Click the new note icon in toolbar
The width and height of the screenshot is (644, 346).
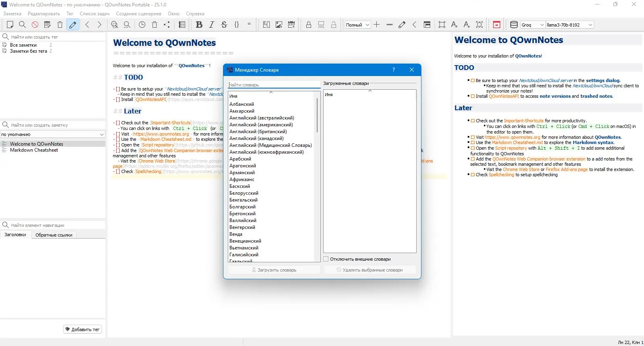(x=10, y=25)
